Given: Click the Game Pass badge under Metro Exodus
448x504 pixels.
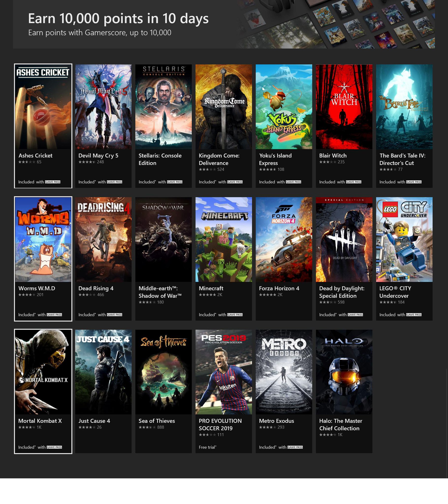Looking at the screenshot, I should point(295,447).
